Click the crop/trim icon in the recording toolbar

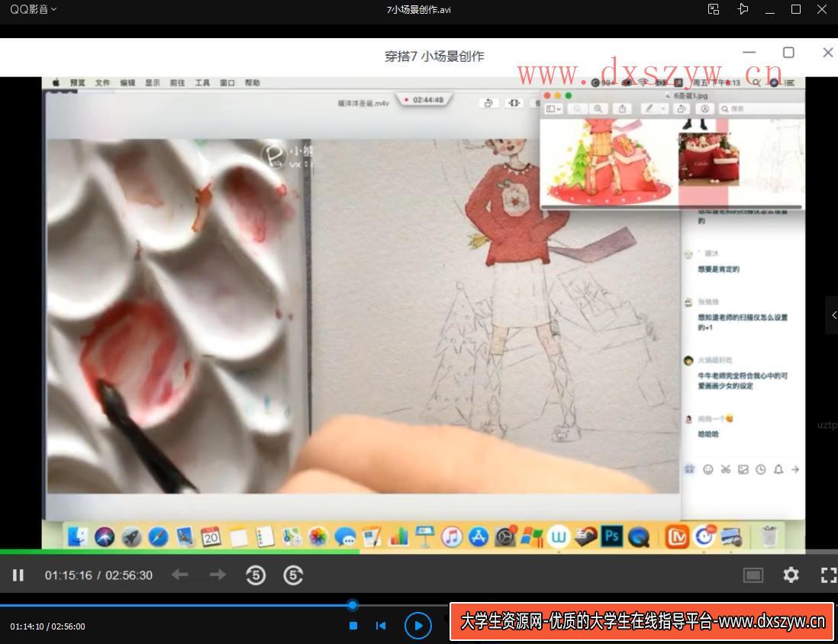point(514,102)
